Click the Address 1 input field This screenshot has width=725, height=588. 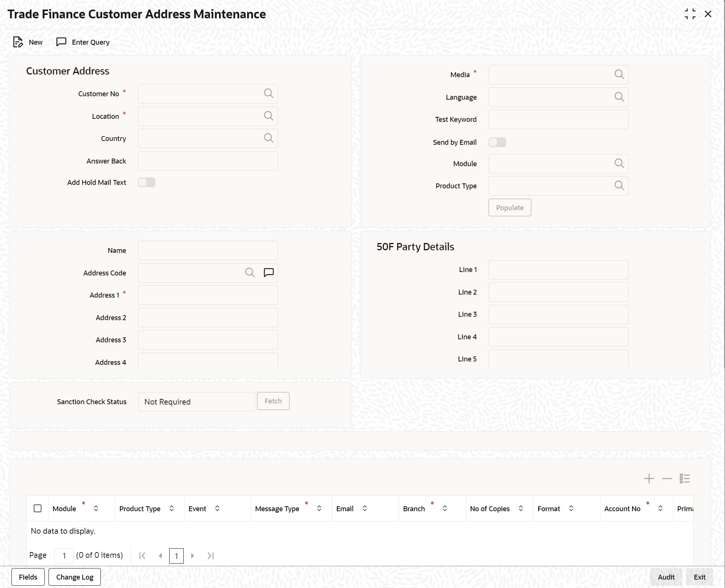click(208, 295)
